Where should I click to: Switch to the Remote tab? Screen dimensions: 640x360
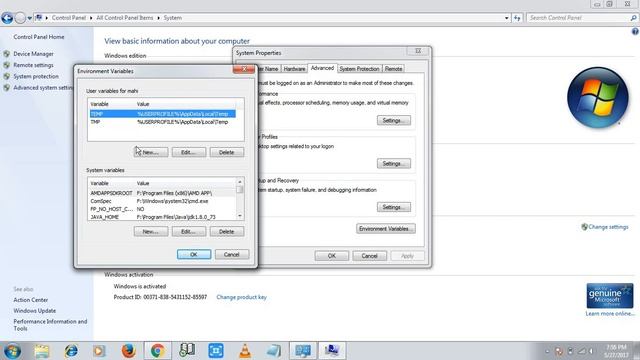(x=393, y=69)
